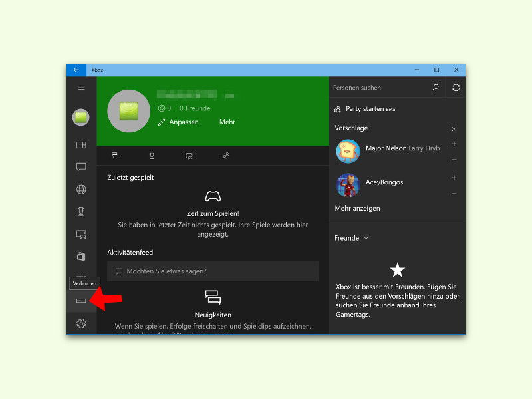
Task: Open AceyBongos avatar
Action: coord(348,185)
